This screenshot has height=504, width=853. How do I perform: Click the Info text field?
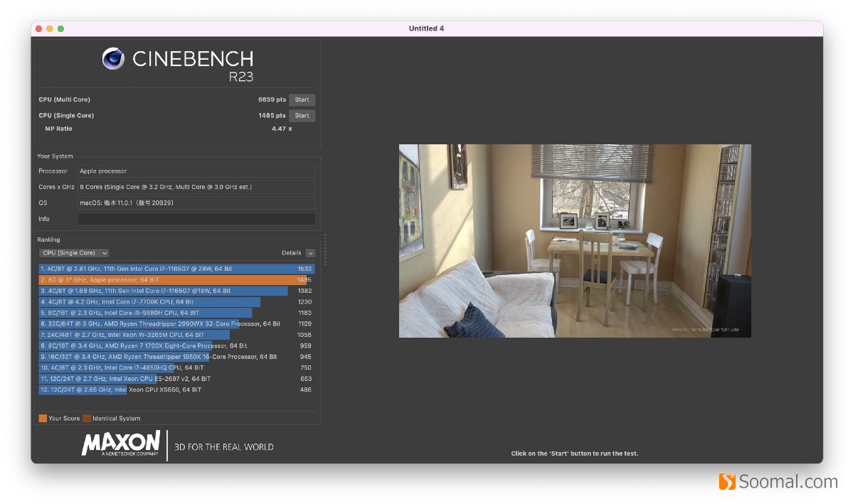(196, 219)
